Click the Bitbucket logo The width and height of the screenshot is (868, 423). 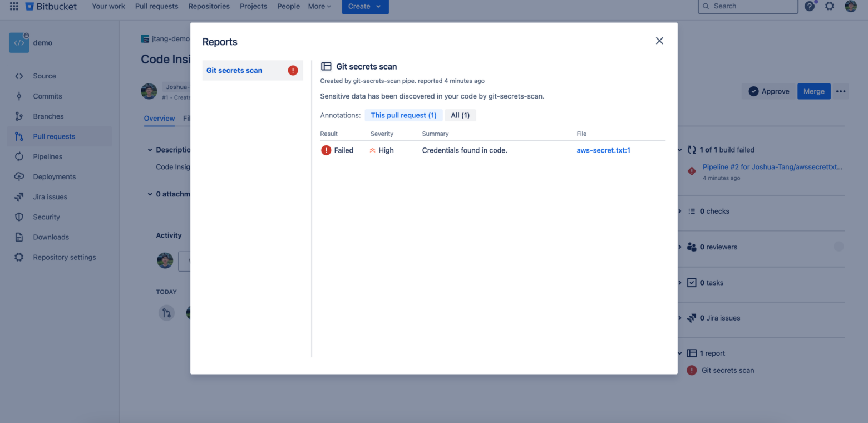(x=52, y=6)
